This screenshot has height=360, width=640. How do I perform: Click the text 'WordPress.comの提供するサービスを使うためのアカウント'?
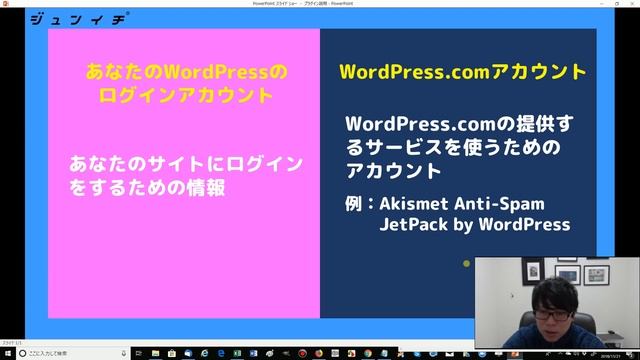pyautogui.click(x=459, y=147)
